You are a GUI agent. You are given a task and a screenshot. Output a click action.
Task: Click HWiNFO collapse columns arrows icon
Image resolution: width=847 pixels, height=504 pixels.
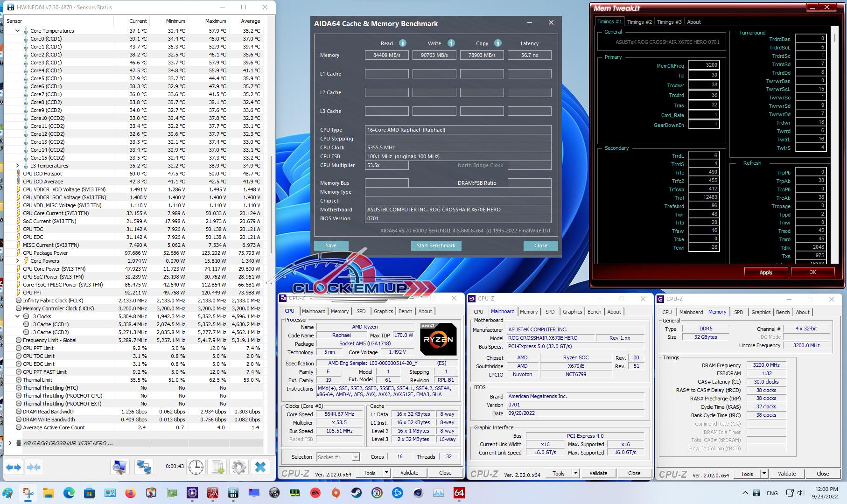pos(34,467)
